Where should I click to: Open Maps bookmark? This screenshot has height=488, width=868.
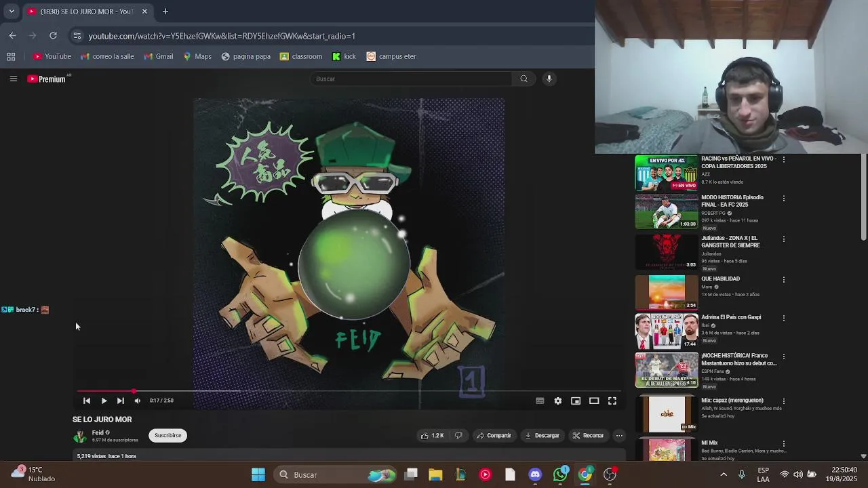coord(197,56)
